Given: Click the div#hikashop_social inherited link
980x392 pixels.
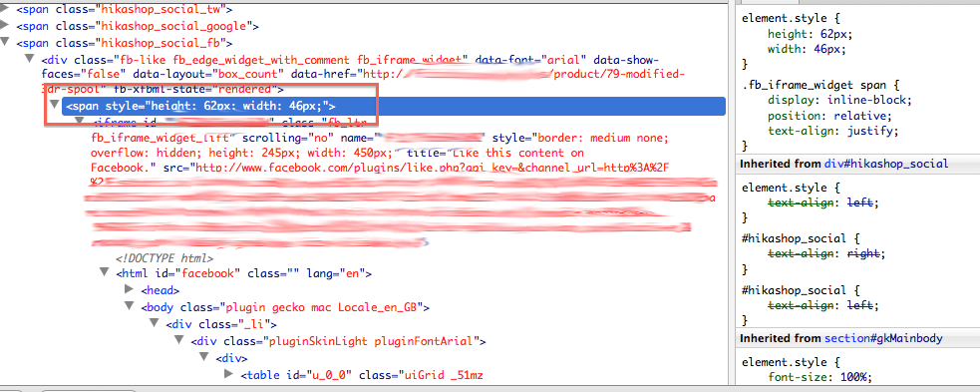Looking at the screenshot, I should (887, 164).
